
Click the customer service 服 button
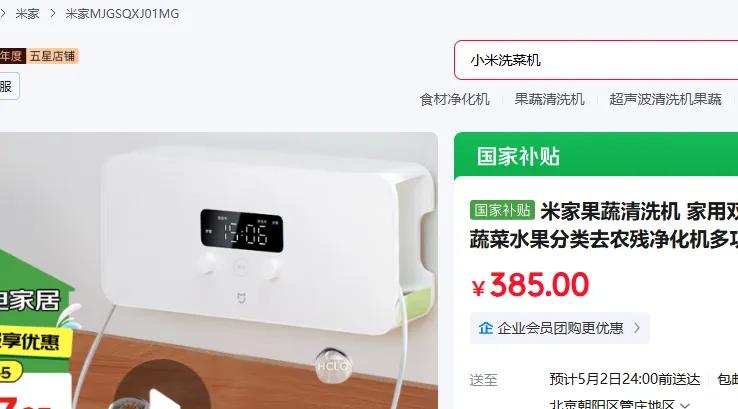click(8, 86)
